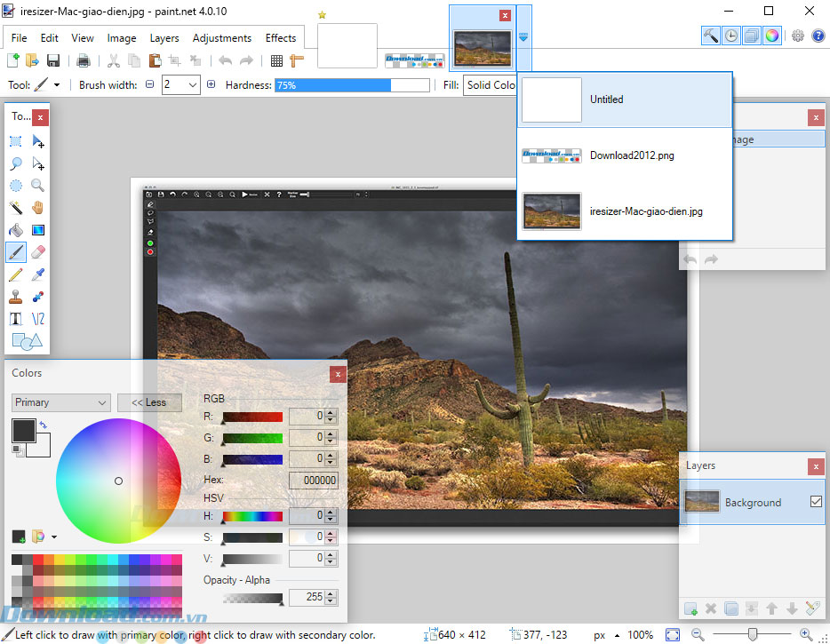
Task: Select the Recolor tool
Action: (x=38, y=297)
